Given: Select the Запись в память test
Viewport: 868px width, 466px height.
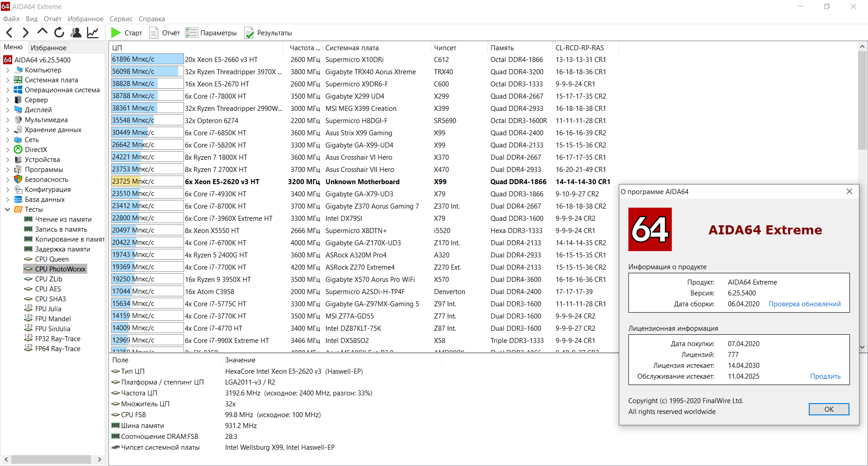Looking at the screenshot, I should click(61, 229).
